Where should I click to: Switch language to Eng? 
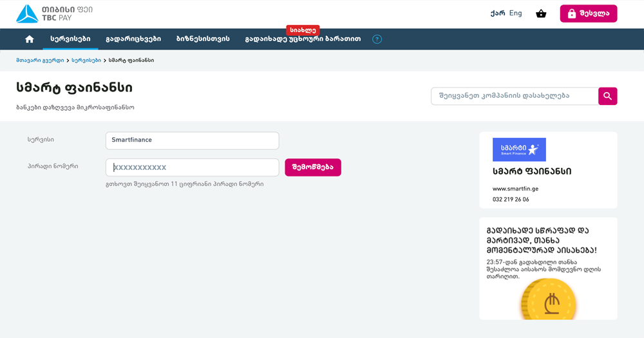point(515,13)
